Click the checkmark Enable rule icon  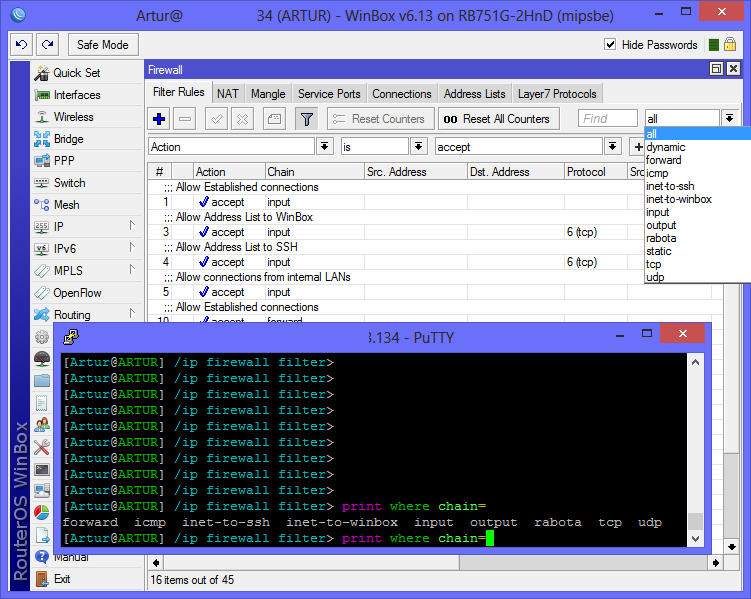pyautogui.click(x=216, y=119)
